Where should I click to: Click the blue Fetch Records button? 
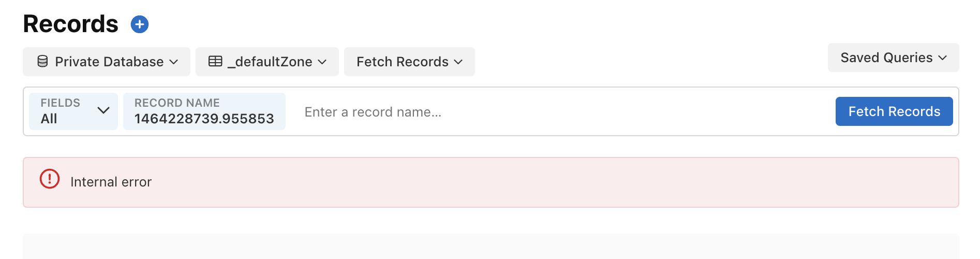click(894, 111)
